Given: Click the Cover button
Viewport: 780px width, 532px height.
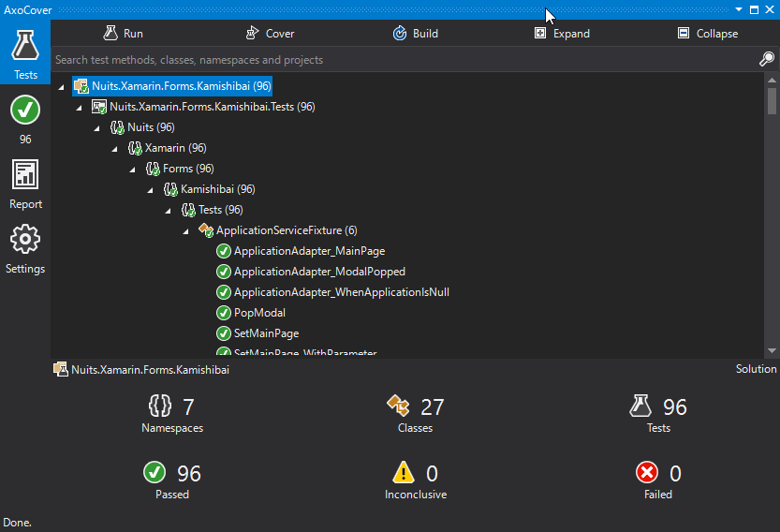Looking at the screenshot, I should pyautogui.click(x=270, y=34).
